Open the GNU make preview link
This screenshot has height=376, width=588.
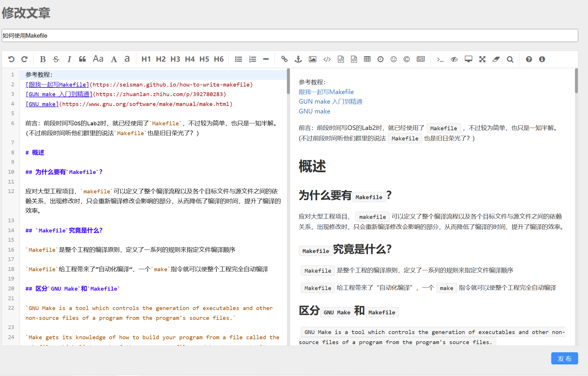[314, 111]
